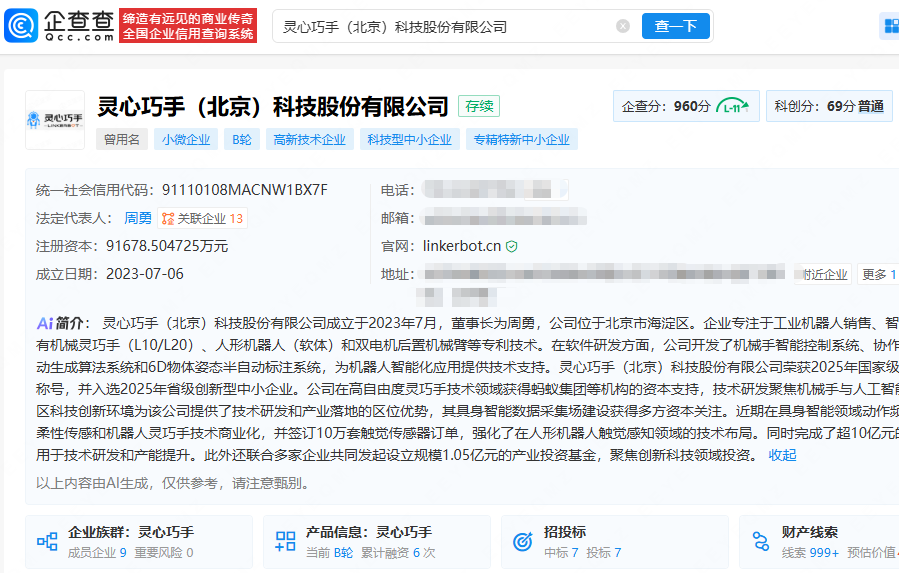Expand more addresses with 更多
The image size is (899, 573).
tap(877, 274)
